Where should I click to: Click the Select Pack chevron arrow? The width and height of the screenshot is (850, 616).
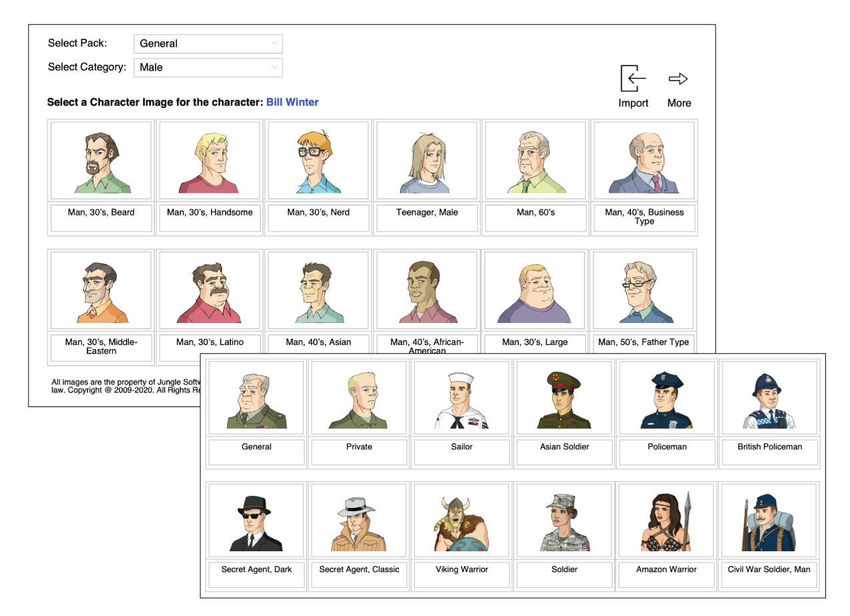[274, 43]
